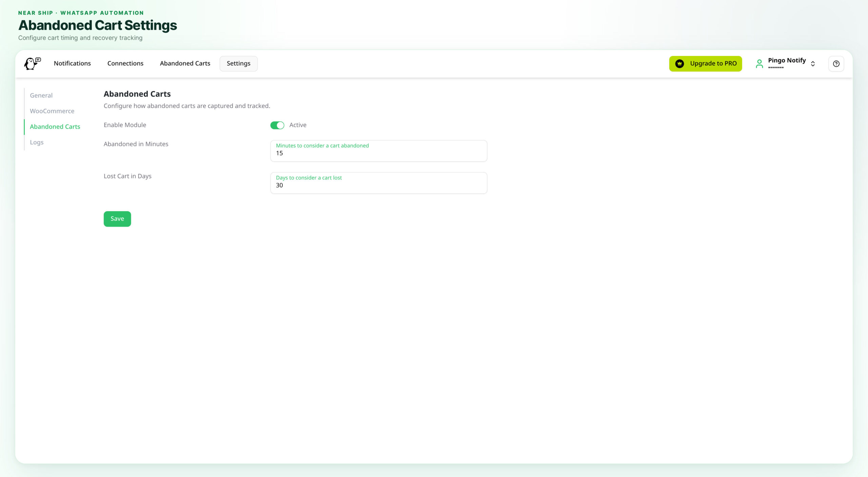868x477 pixels.
Task: Open the Notifications tab
Action: (x=72, y=63)
